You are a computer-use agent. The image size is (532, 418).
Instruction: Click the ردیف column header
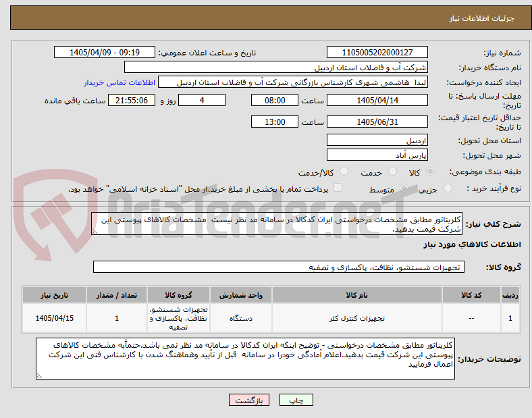coord(510,295)
